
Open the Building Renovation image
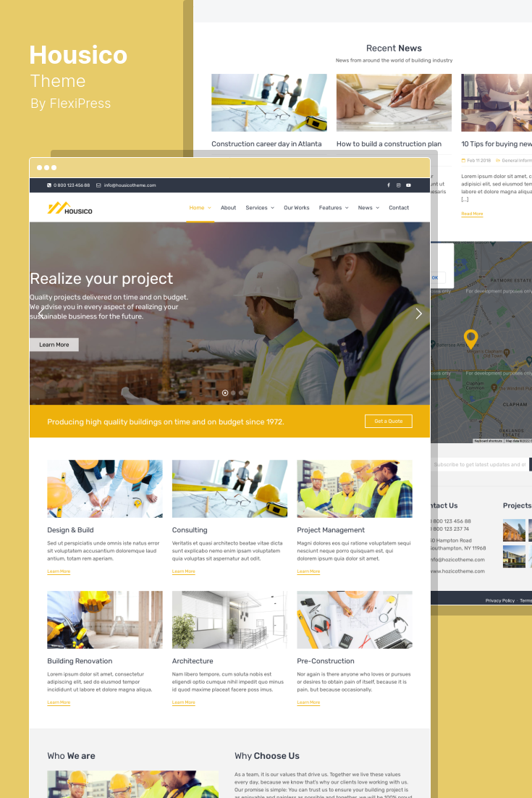[x=105, y=619]
